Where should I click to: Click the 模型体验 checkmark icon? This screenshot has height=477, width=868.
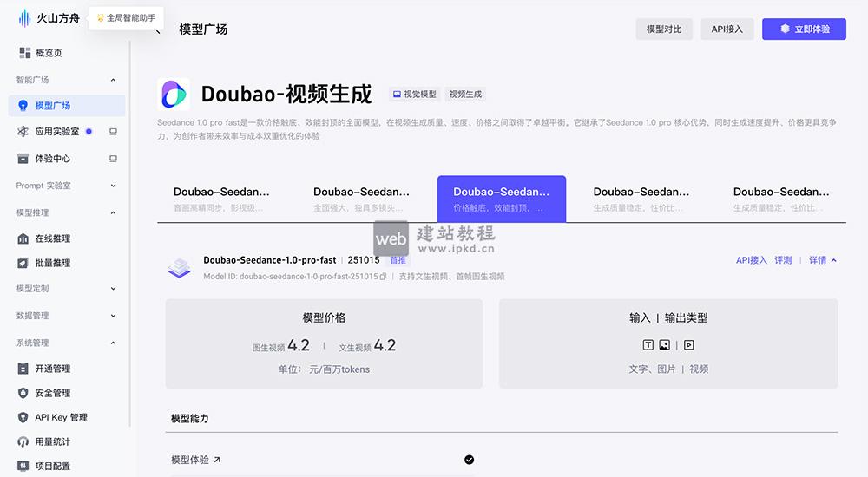[x=469, y=460]
